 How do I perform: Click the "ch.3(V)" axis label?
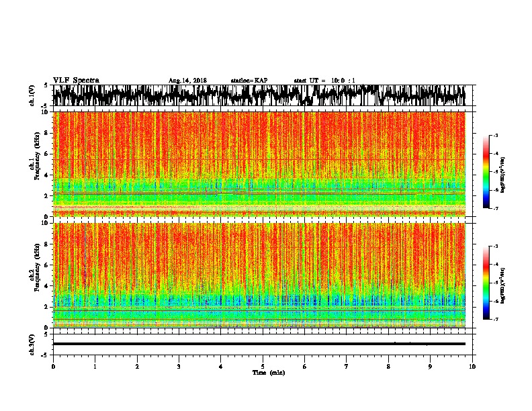click(x=32, y=345)
